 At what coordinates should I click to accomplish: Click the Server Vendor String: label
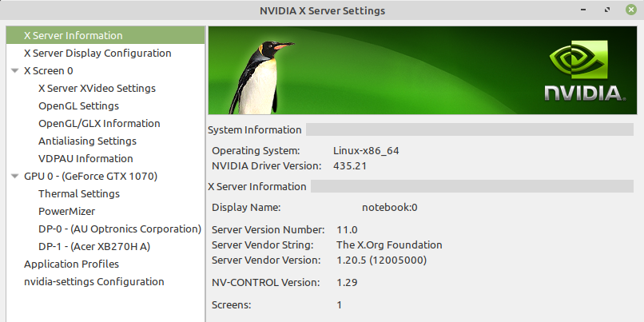click(x=262, y=244)
